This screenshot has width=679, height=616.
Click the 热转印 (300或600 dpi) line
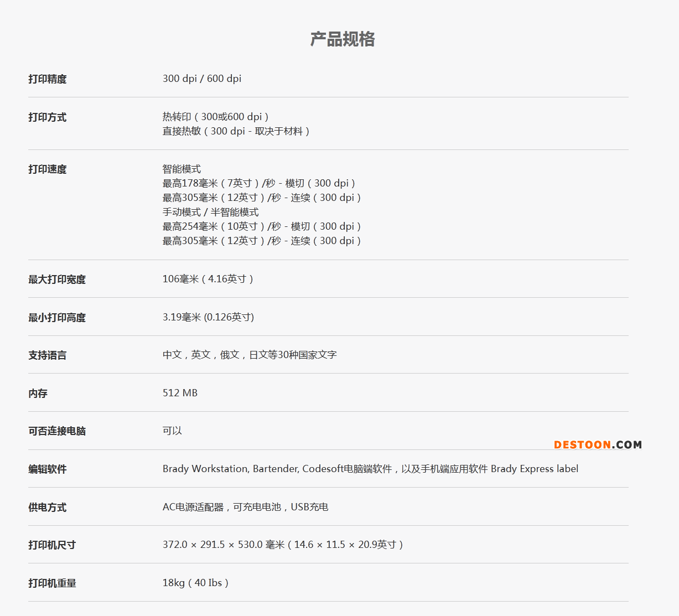215,117
